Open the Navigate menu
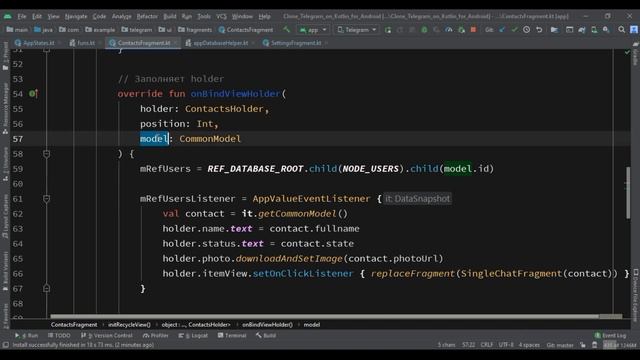 76,16
